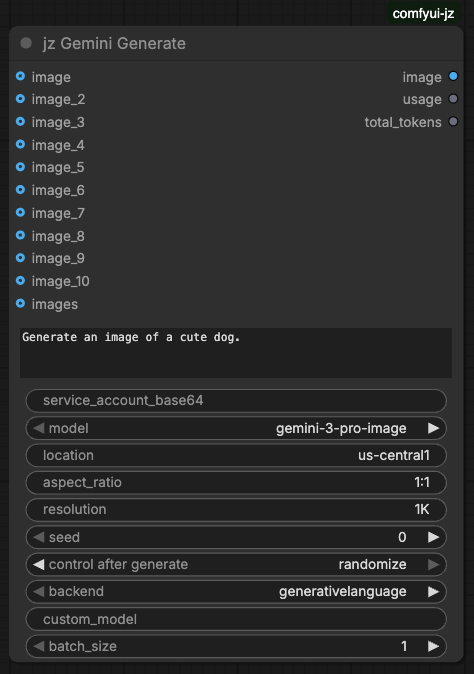Click the total_tokens output socket
The width and height of the screenshot is (474, 674).
click(x=453, y=122)
